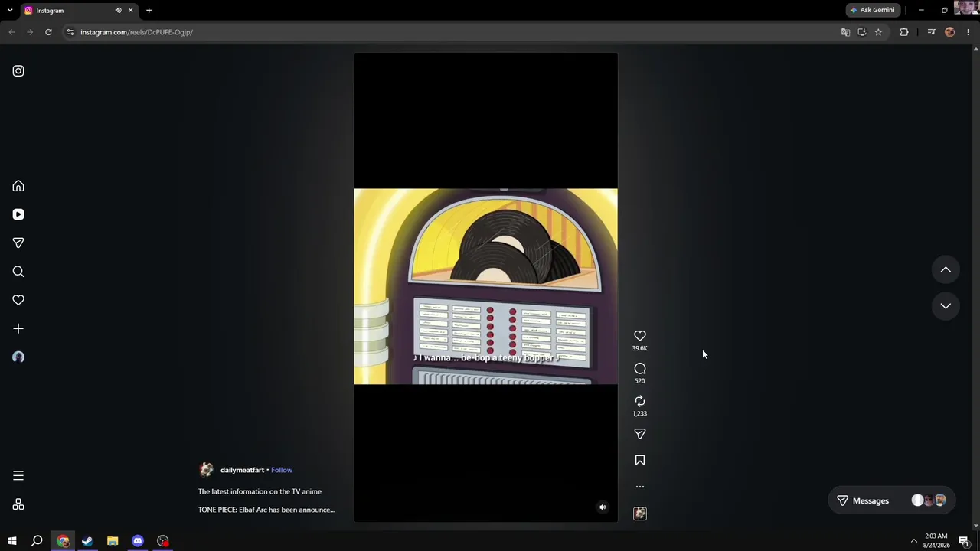Open Steam from the taskbar
980x551 pixels.
coord(87,541)
